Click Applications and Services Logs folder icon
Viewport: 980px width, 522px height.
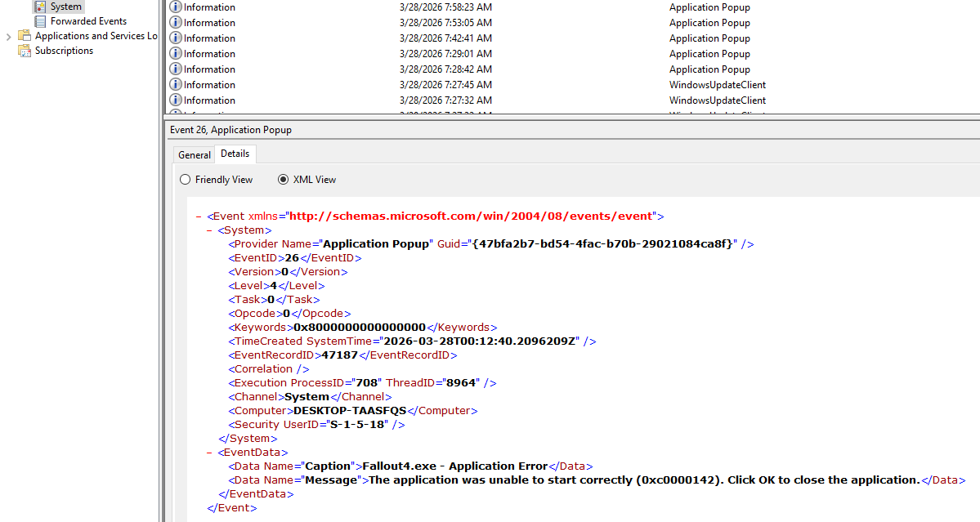point(25,36)
